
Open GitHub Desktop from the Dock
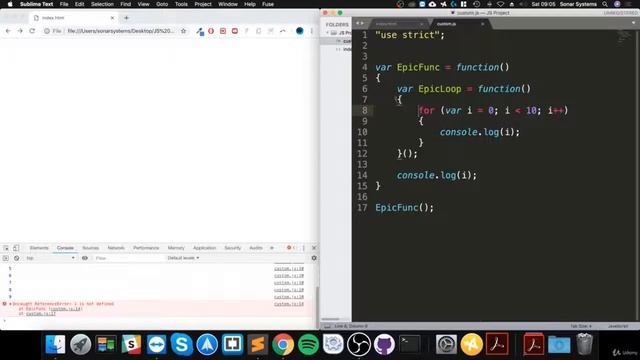pos(384,344)
